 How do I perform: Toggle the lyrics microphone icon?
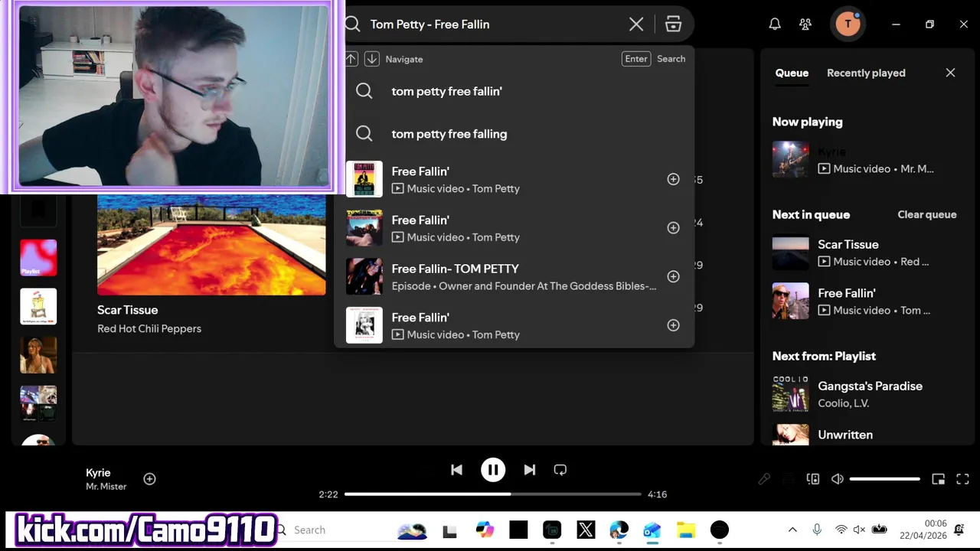tap(764, 479)
